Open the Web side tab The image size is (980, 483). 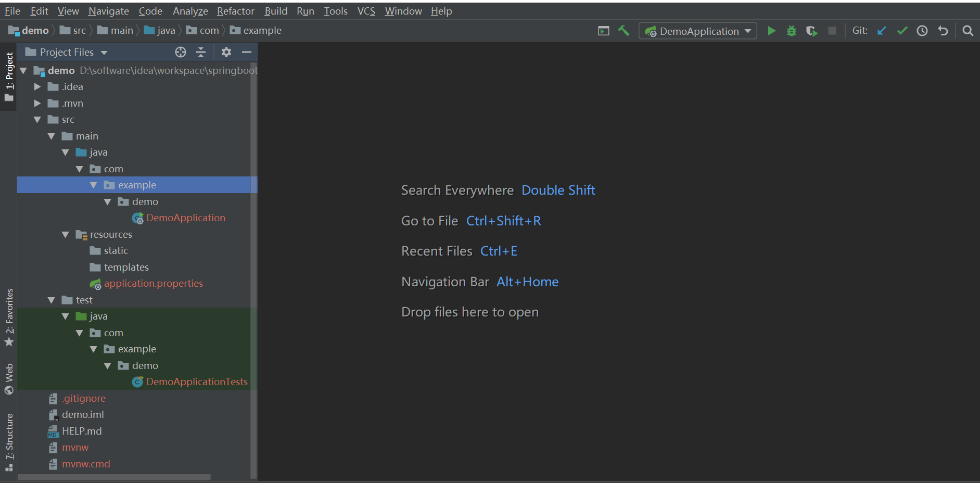pos(9,379)
